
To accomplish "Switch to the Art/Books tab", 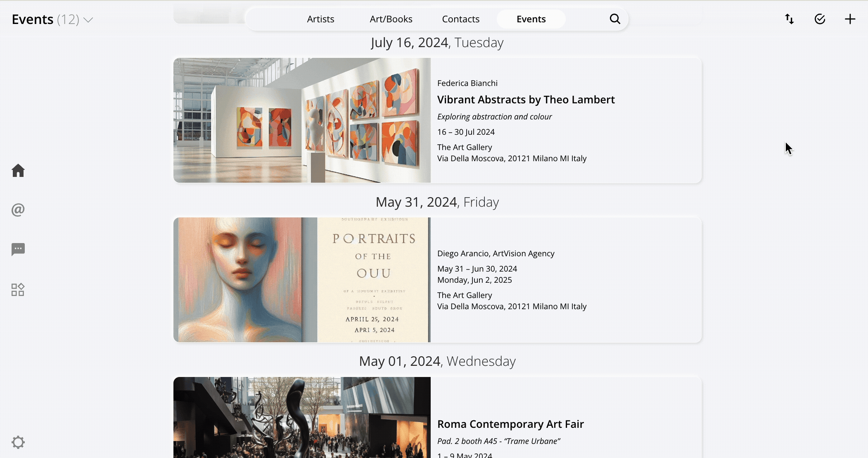I will (391, 19).
